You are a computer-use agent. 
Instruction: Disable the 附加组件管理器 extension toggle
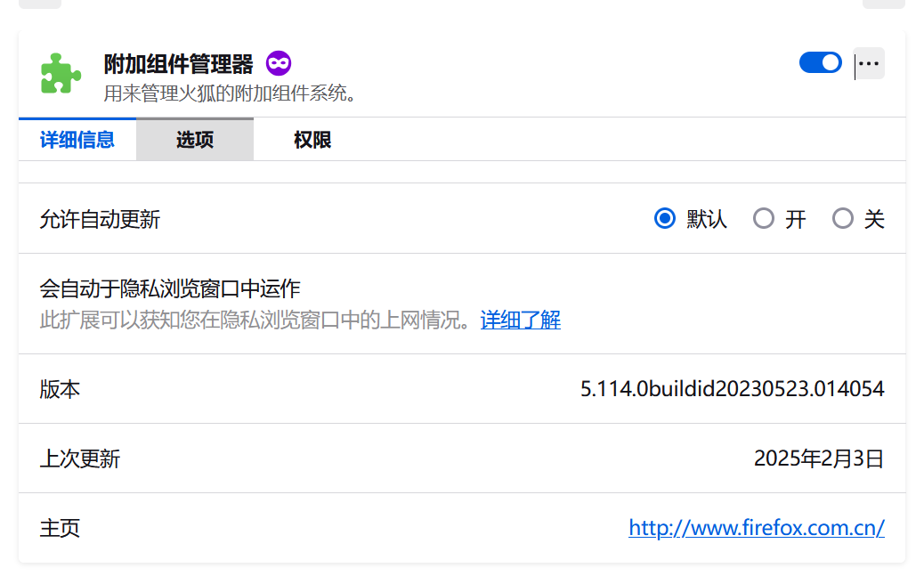[x=820, y=62]
